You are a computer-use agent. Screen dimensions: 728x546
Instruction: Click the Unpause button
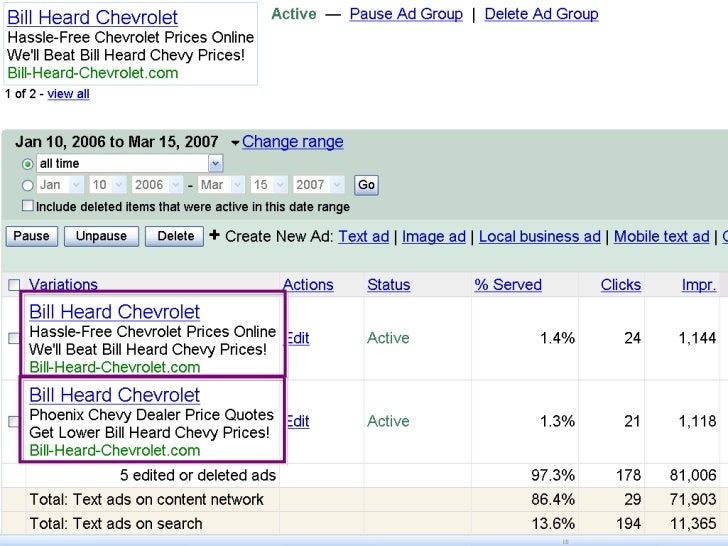tap(101, 236)
